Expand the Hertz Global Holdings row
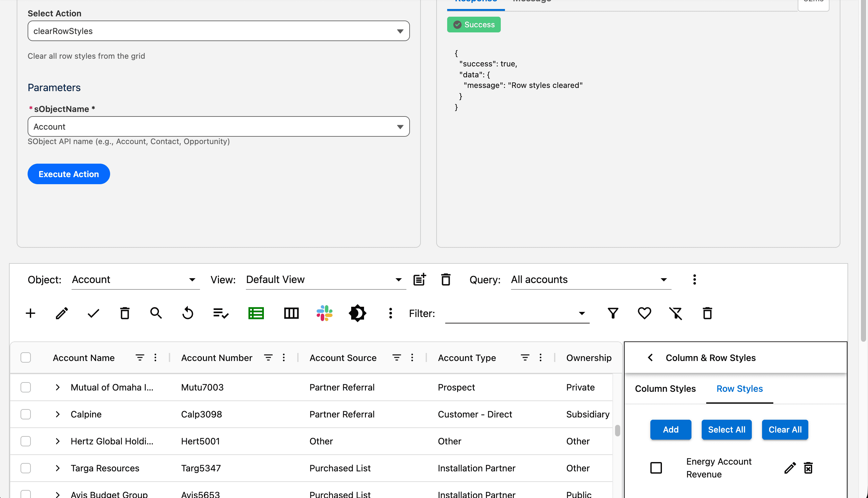868x498 pixels. pos(57,441)
